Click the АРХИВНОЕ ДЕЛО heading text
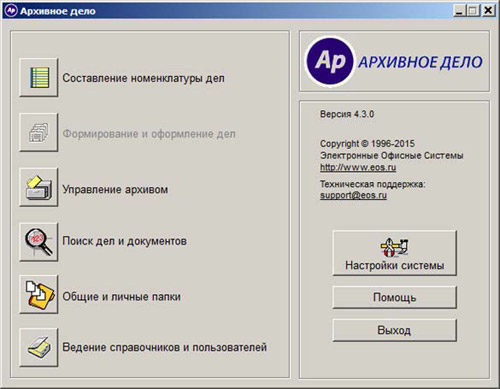 (x=420, y=62)
